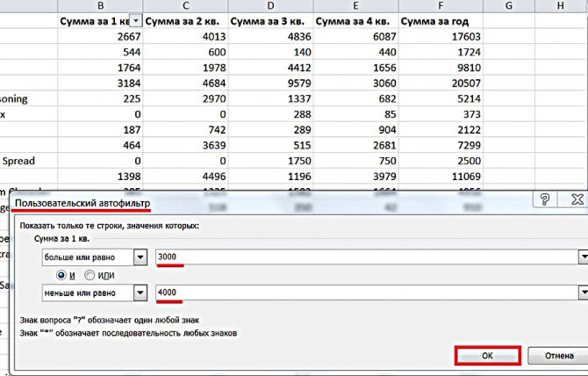
Task: Confirm the filter with OK button
Action: click(487, 356)
